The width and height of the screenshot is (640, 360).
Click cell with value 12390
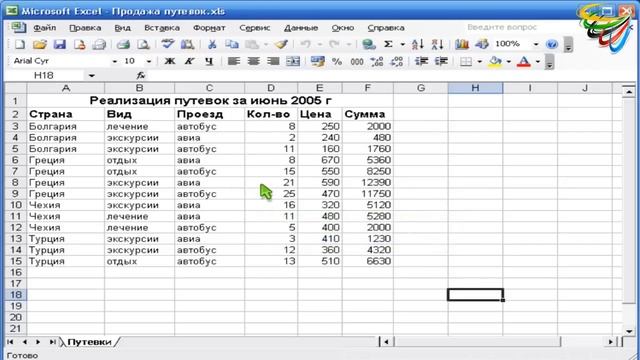(x=368, y=182)
